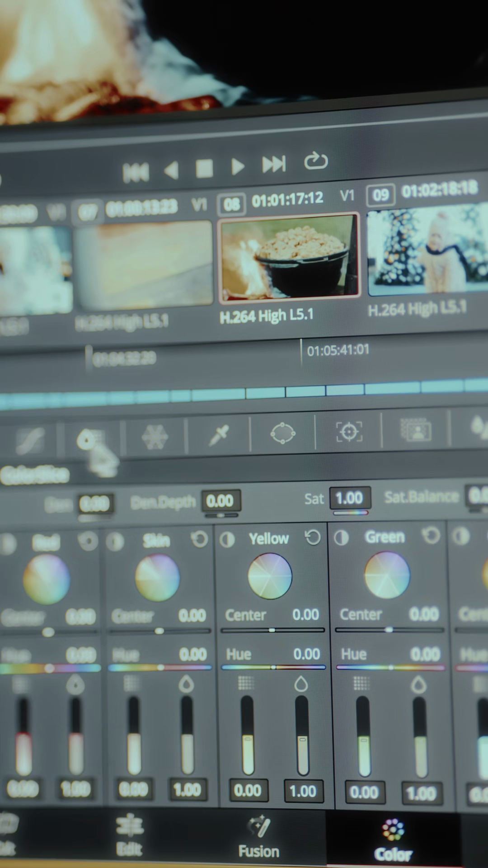488x868 pixels.
Task: Select the eyedropper Qualifier tool
Action: (219, 435)
